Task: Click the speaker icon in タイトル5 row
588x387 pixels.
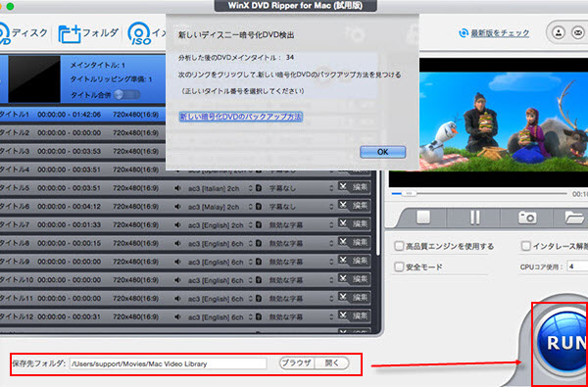Action: [177, 188]
